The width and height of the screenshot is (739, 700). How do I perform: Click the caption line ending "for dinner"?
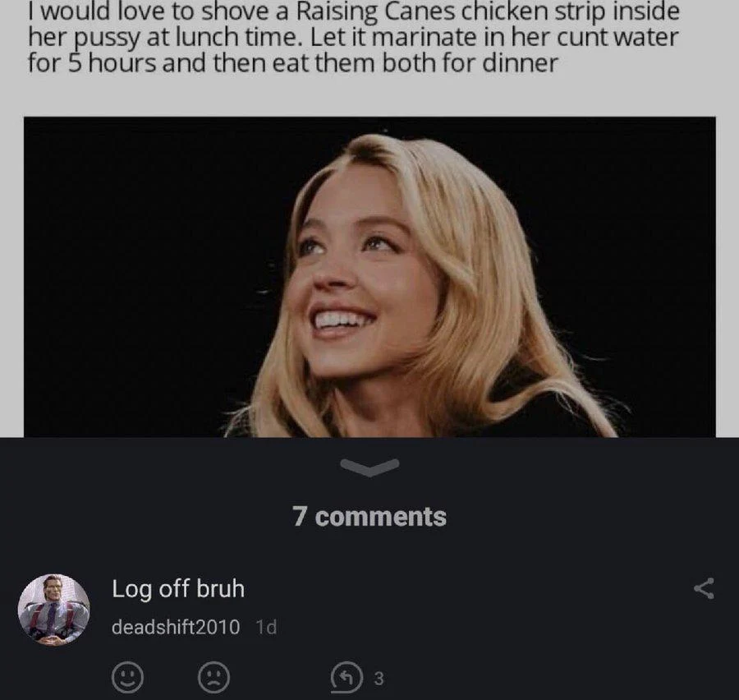(x=292, y=63)
